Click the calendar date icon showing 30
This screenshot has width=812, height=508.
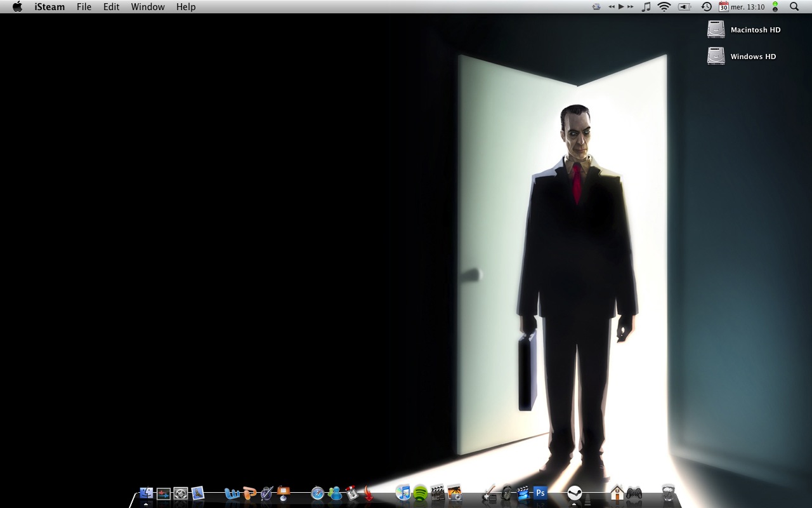click(723, 6)
